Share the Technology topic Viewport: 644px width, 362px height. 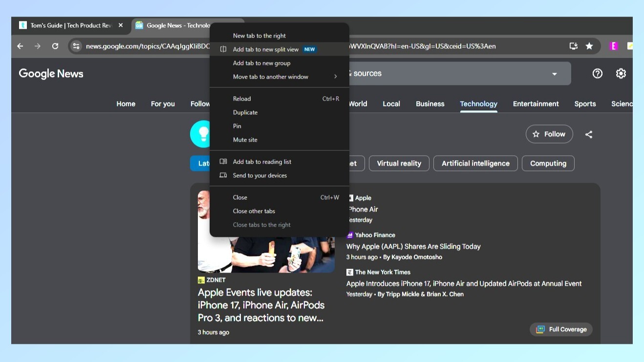tap(589, 134)
